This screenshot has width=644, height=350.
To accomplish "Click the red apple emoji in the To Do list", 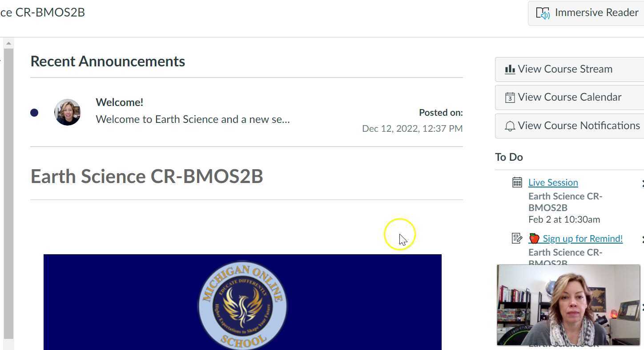I will (534, 238).
